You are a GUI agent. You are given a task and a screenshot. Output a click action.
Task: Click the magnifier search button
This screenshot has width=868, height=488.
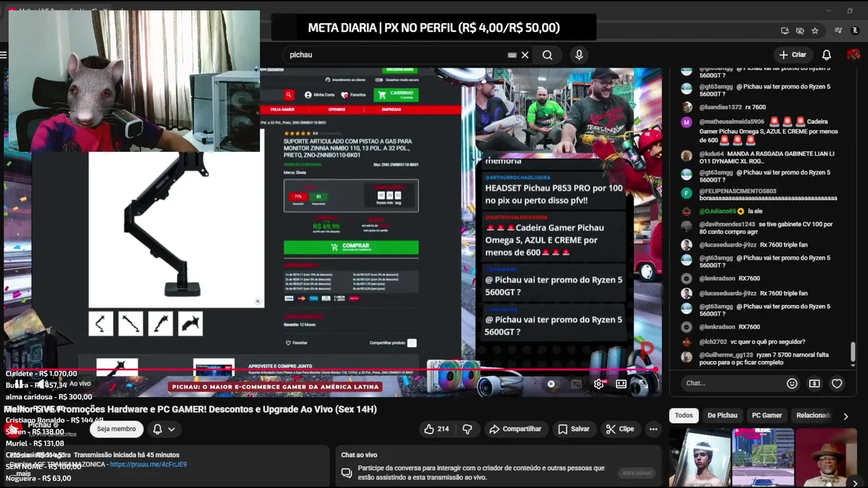547,55
